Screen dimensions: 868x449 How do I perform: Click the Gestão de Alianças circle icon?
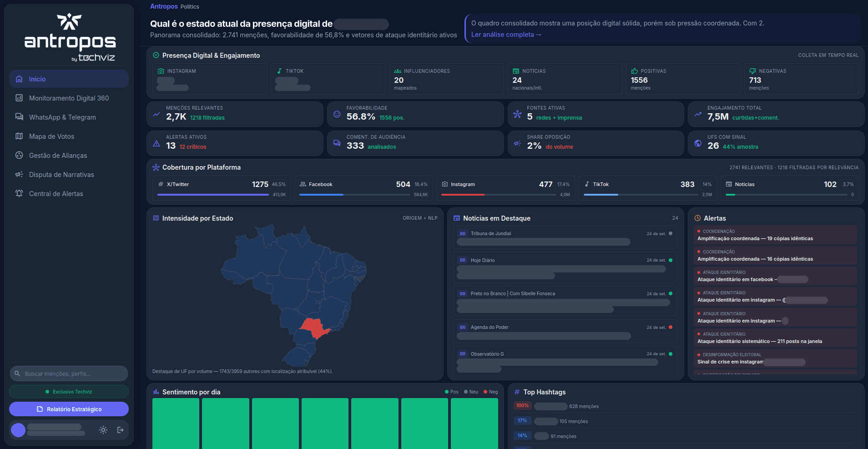19,155
